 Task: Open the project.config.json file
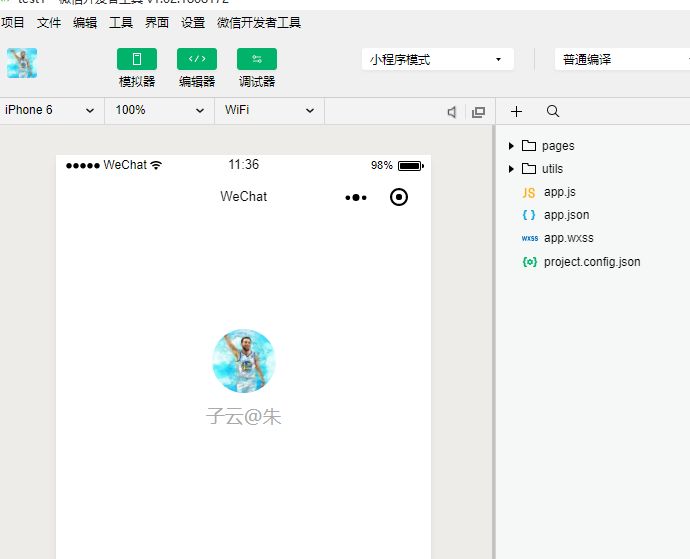pos(592,262)
